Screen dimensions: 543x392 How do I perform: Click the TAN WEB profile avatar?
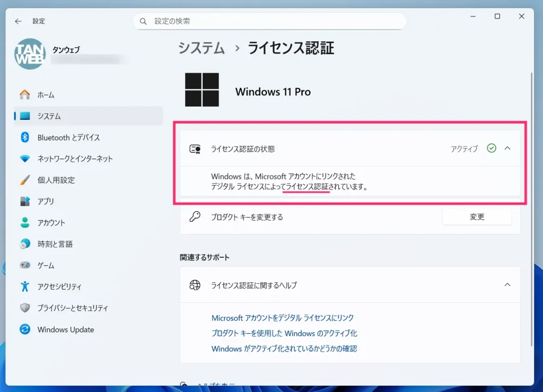30,54
